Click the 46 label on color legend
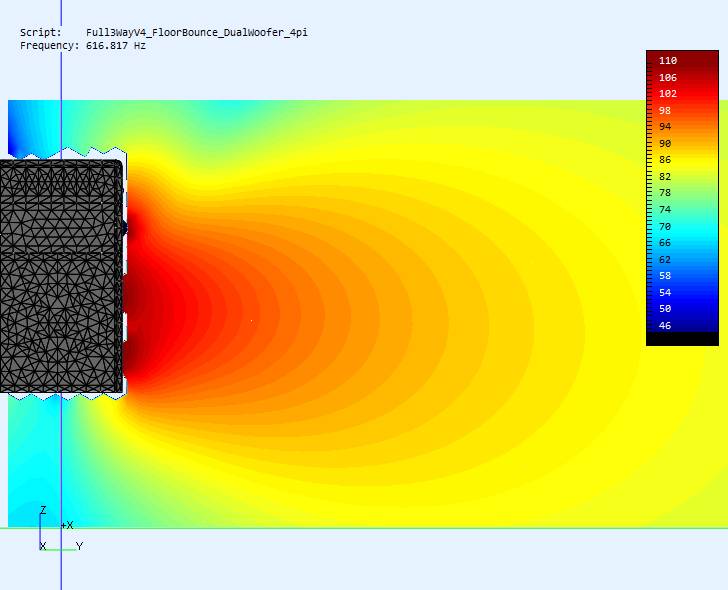 pyautogui.click(x=665, y=325)
